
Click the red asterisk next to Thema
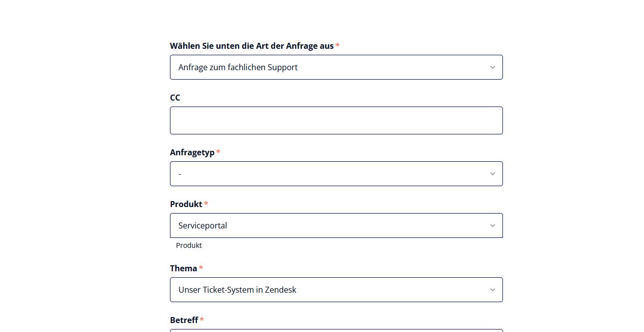pos(201,268)
